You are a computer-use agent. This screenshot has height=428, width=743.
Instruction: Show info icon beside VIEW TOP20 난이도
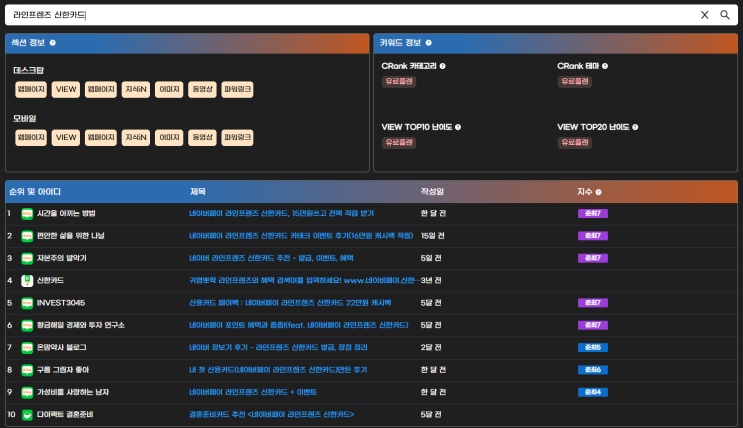(x=635, y=127)
